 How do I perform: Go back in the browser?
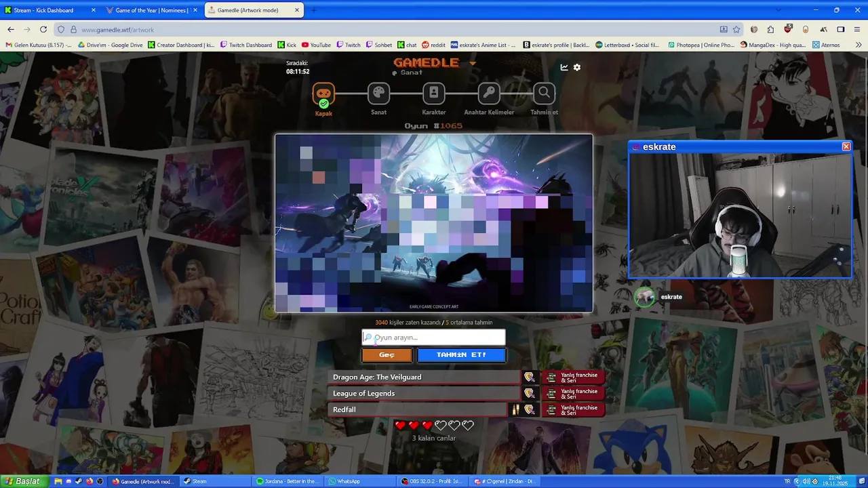click(x=11, y=29)
